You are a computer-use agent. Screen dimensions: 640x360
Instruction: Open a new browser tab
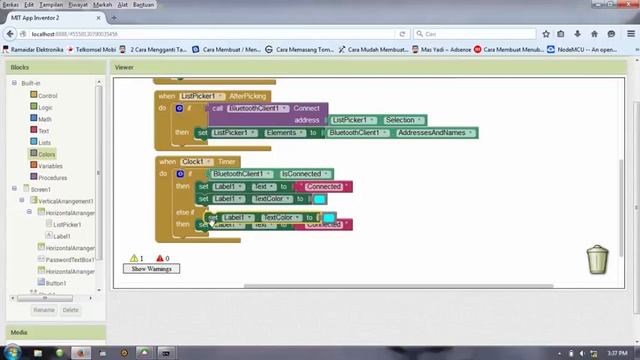coord(114,18)
